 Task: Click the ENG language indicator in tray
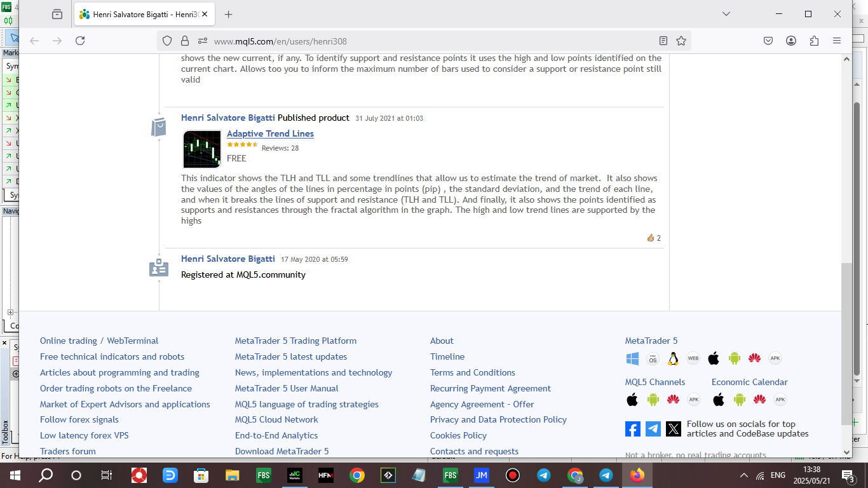point(778,475)
